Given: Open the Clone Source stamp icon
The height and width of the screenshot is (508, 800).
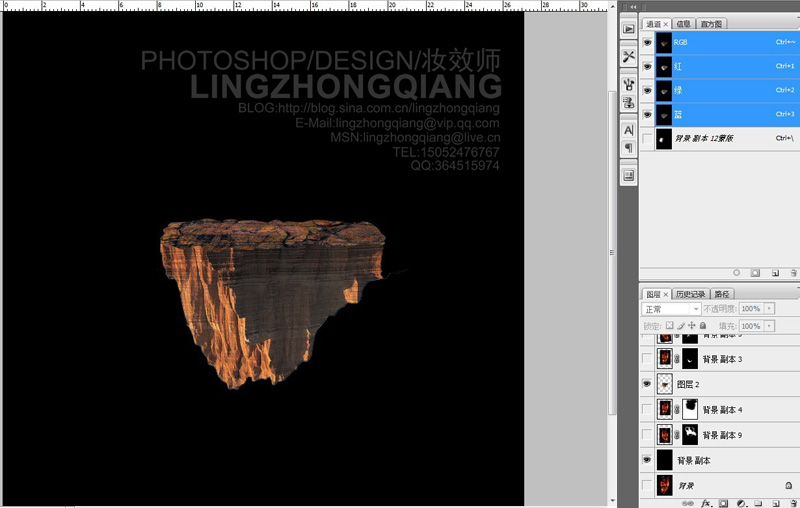Looking at the screenshot, I should [x=629, y=84].
